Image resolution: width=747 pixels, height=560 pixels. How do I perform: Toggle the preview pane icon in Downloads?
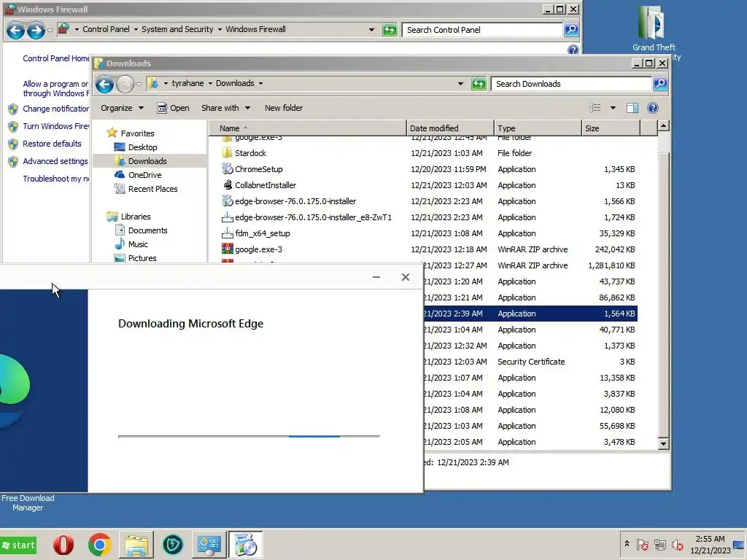(x=632, y=108)
